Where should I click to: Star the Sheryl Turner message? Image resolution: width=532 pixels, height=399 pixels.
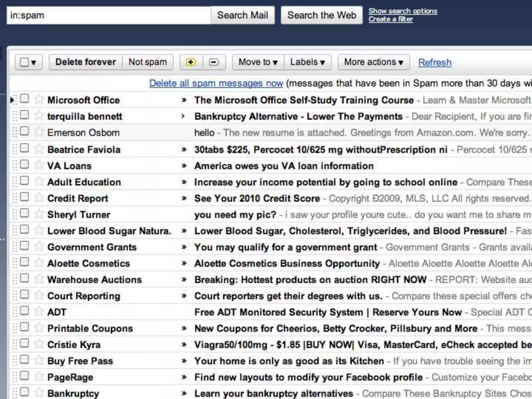tap(39, 214)
